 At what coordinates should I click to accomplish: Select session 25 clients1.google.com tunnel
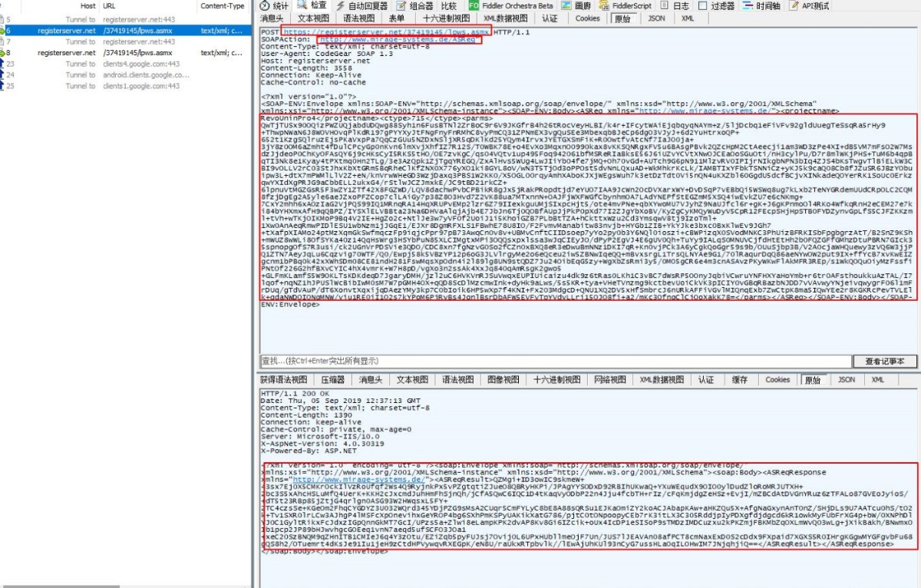[126, 86]
